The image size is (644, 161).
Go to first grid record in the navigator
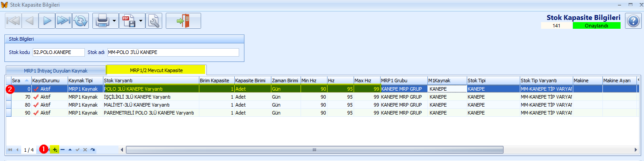(10, 150)
